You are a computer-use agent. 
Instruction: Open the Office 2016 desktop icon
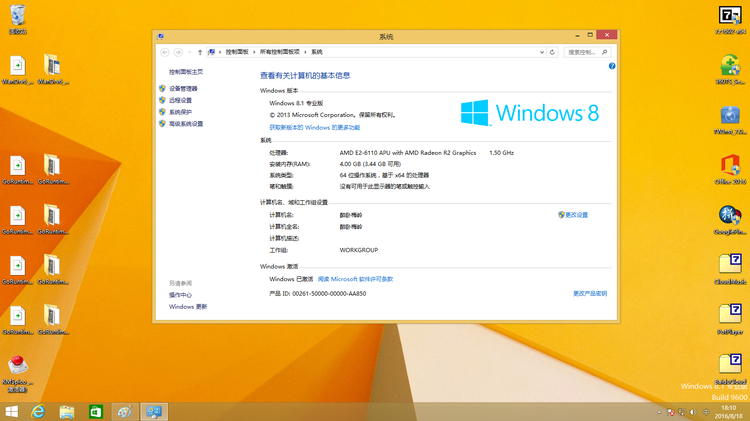point(730,170)
